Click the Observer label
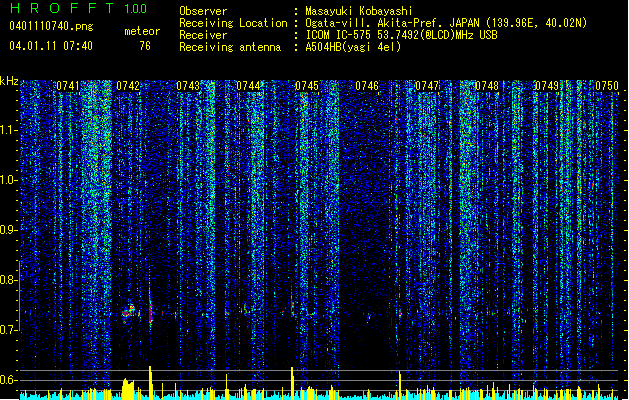This screenshot has height=400, width=629. 203,11
